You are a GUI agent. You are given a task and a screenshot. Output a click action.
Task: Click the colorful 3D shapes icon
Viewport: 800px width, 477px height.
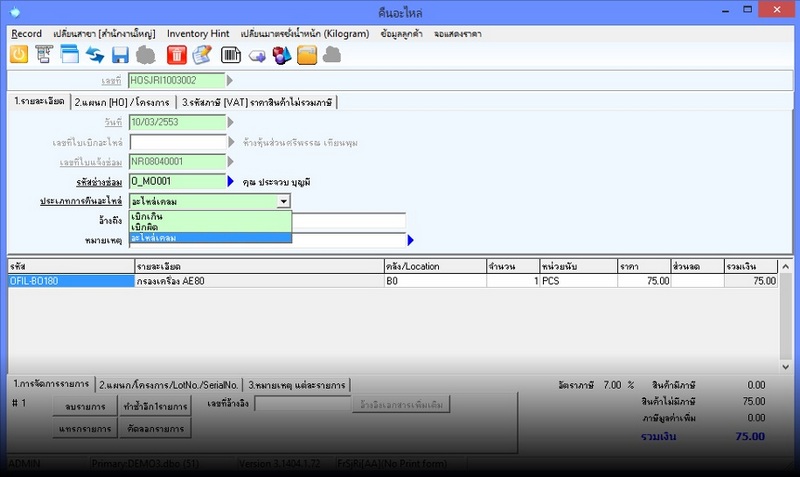pos(282,54)
